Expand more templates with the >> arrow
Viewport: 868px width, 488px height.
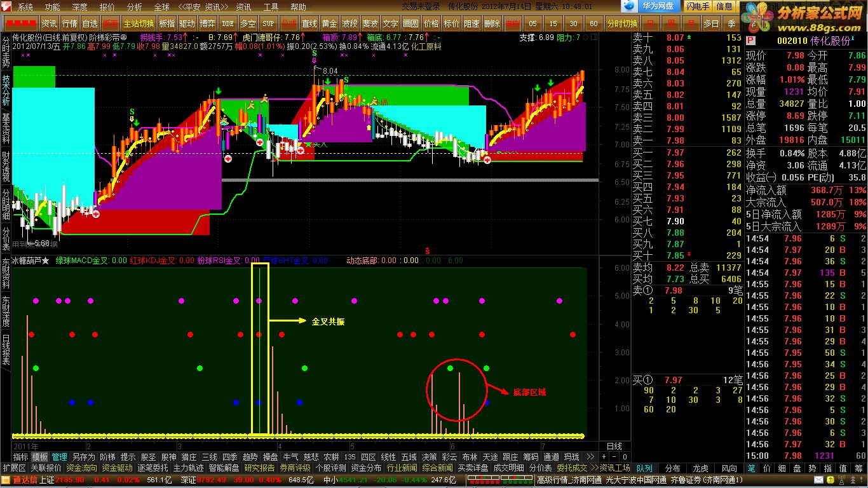tap(590, 457)
